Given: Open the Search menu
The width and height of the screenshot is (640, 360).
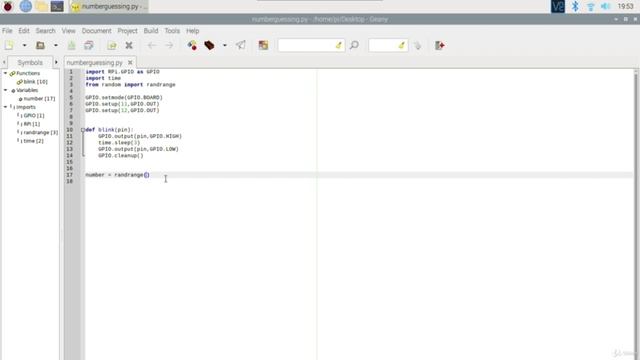Looking at the screenshot, I should point(45,31).
